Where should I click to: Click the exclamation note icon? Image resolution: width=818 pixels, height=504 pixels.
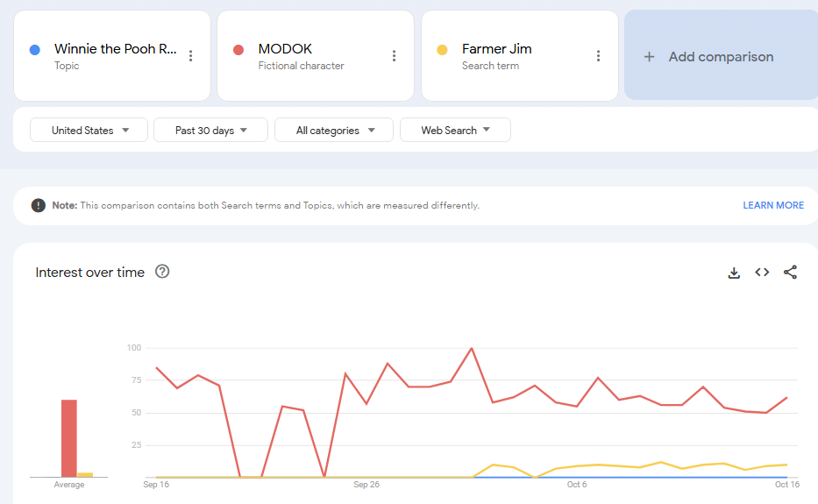coord(38,206)
